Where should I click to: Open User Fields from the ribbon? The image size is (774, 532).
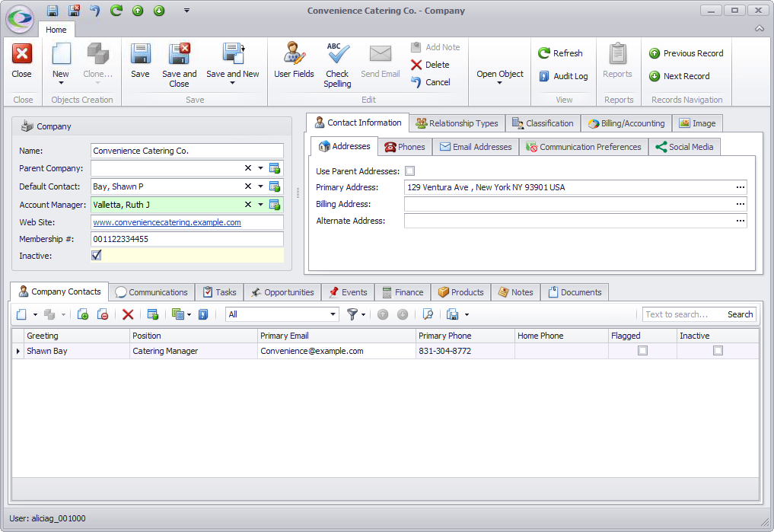(294, 61)
